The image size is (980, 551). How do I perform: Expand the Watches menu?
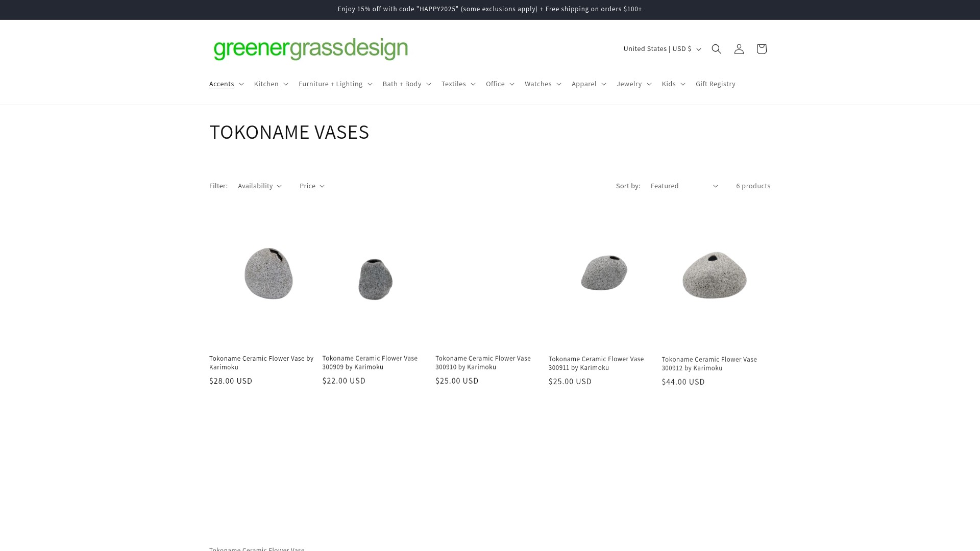tap(543, 84)
